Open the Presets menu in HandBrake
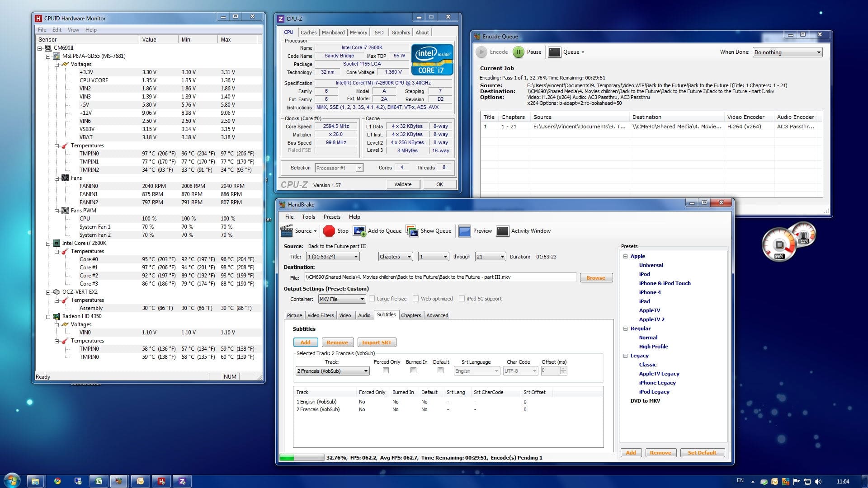This screenshot has height=488, width=868. (x=332, y=217)
